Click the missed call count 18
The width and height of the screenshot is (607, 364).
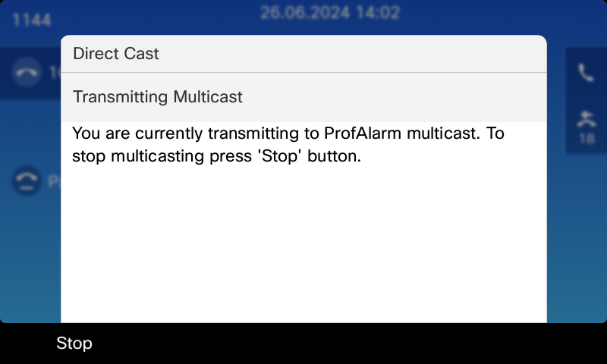[587, 139]
